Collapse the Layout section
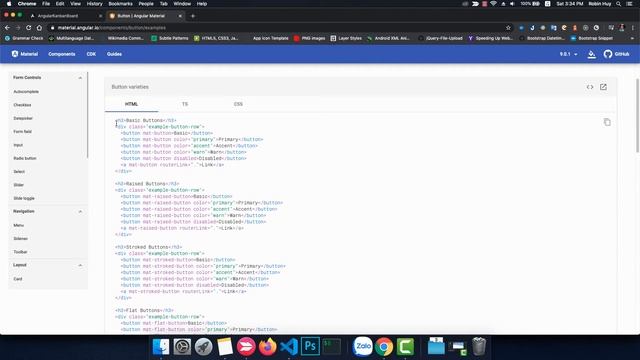 coord(80,265)
